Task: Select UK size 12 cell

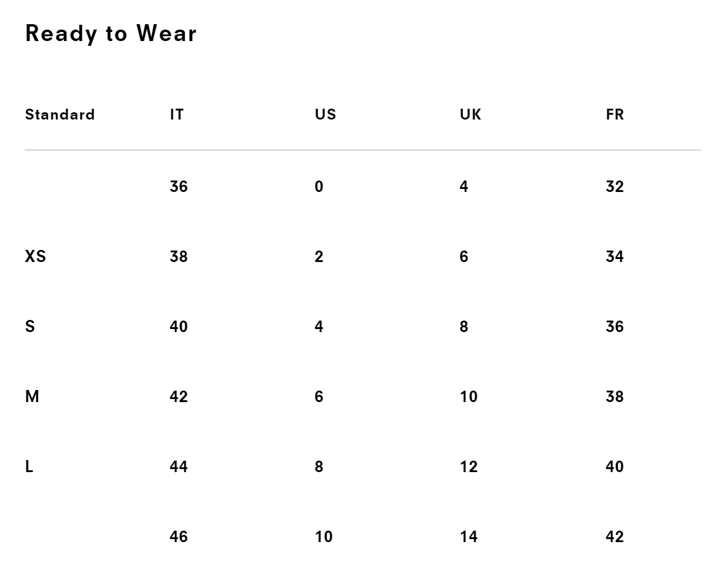Action: pos(469,467)
